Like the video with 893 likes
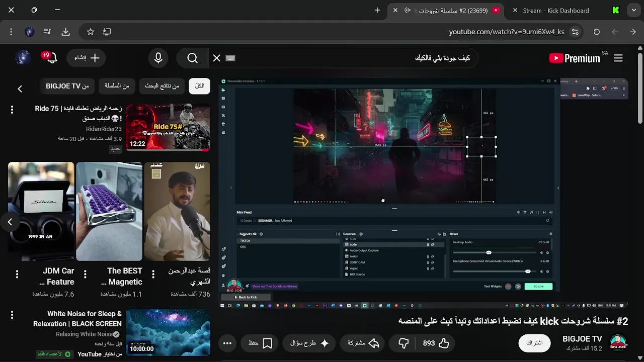The width and height of the screenshot is (644, 362). tap(436, 343)
